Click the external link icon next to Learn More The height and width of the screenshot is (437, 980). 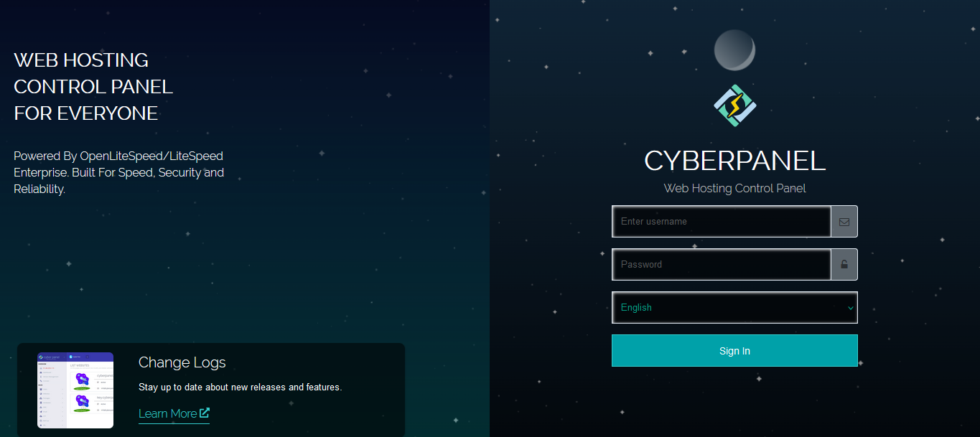click(x=205, y=413)
